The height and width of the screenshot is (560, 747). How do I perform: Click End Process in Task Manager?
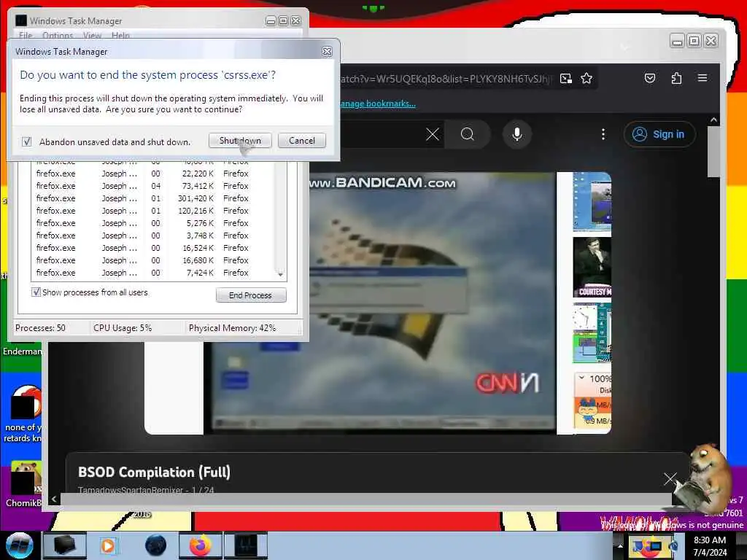tap(251, 295)
